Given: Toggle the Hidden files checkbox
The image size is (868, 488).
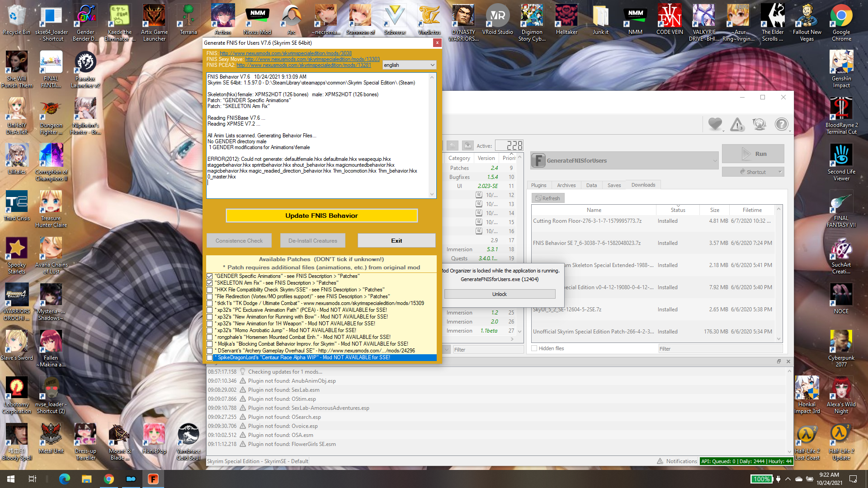Looking at the screenshot, I should [x=534, y=348].
